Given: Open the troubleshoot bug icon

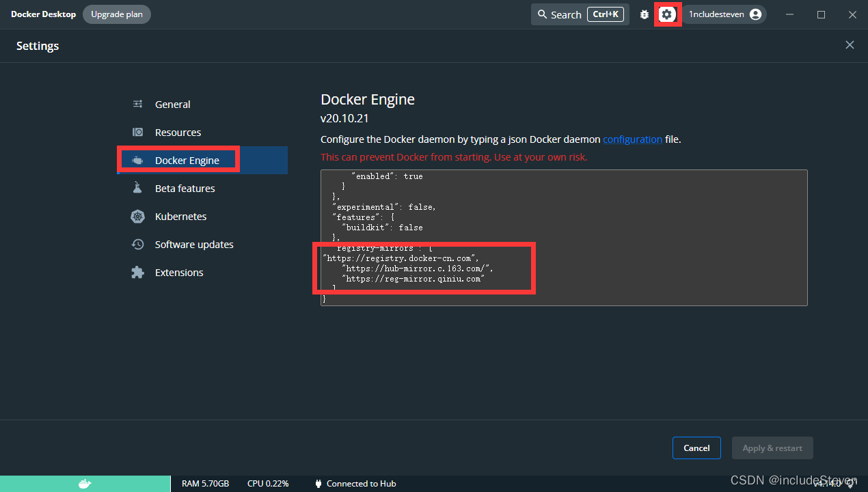Looking at the screenshot, I should pos(644,14).
